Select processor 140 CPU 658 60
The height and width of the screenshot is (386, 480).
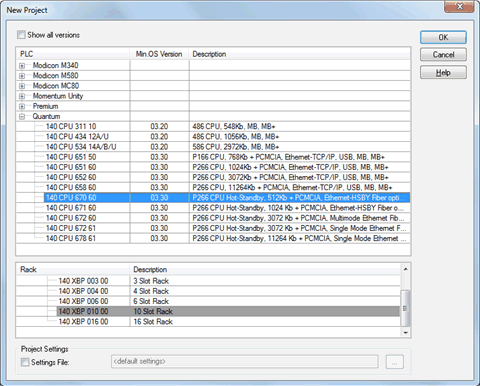71,187
